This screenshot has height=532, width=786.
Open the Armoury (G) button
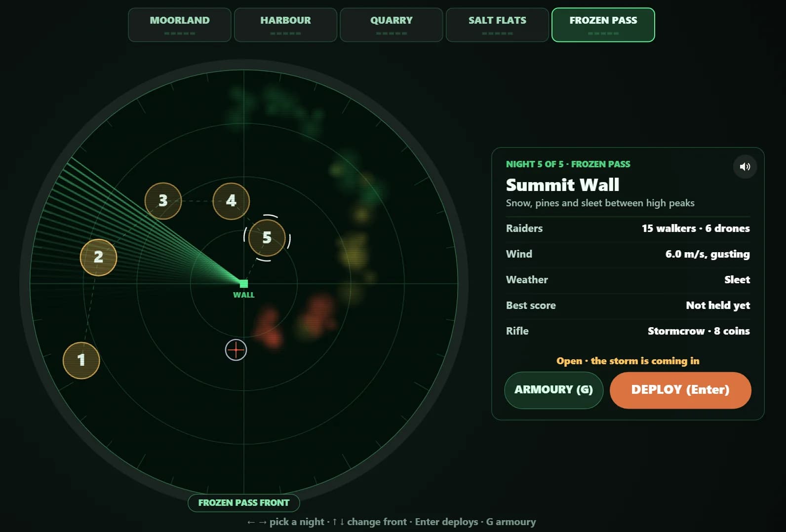[x=553, y=390]
